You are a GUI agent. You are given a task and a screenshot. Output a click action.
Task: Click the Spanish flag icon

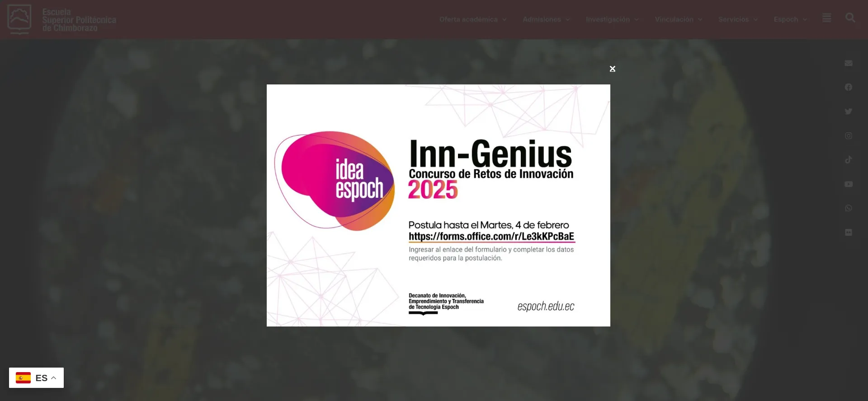tap(23, 378)
